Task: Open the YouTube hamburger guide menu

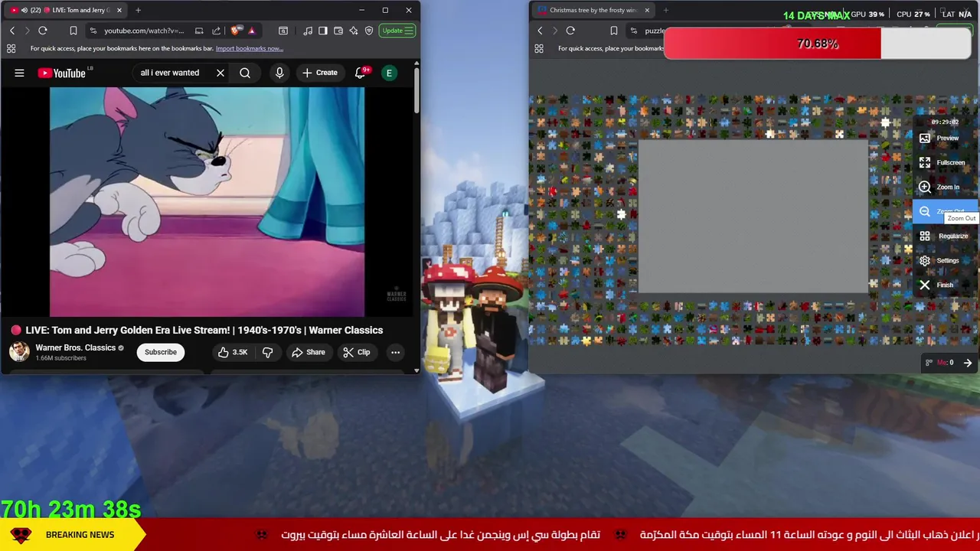Action: coord(19,73)
